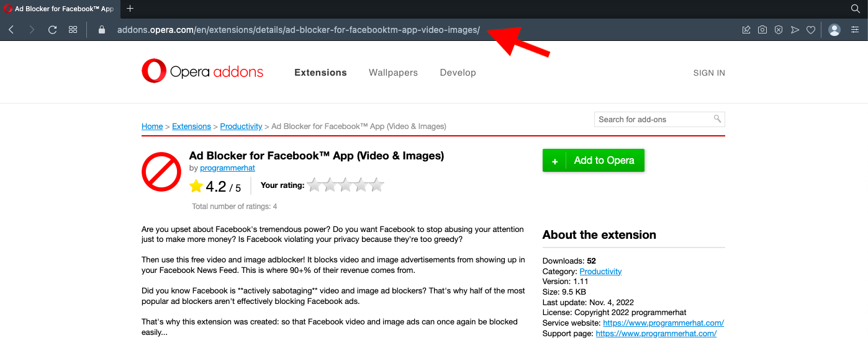Bookmark page with the heart icon

tap(811, 30)
